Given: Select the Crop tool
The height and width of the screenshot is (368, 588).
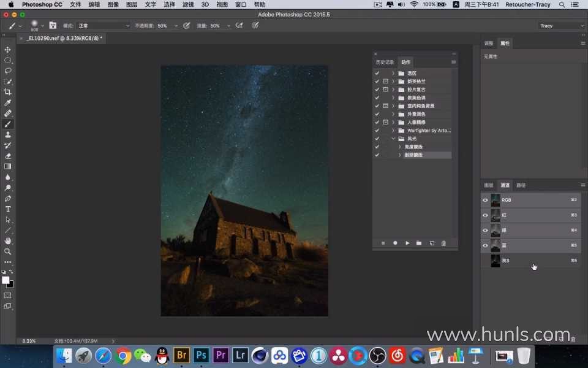Looking at the screenshot, I should click(7, 92).
